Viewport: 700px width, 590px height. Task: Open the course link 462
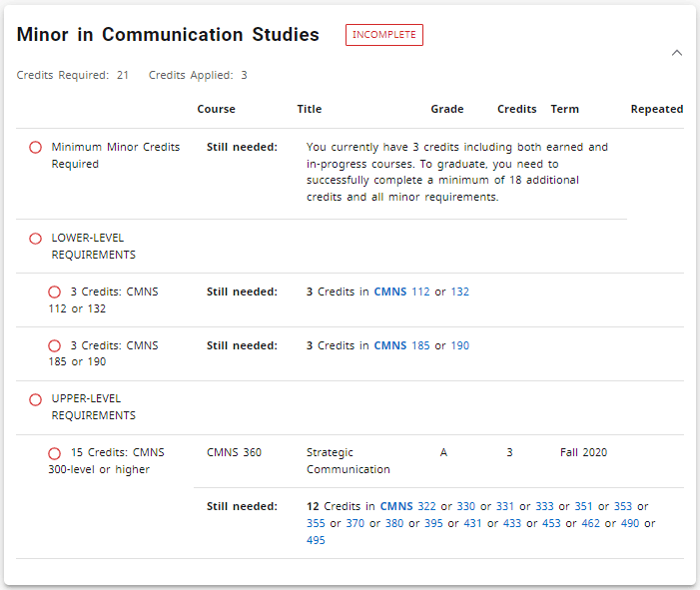tap(589, 524)
